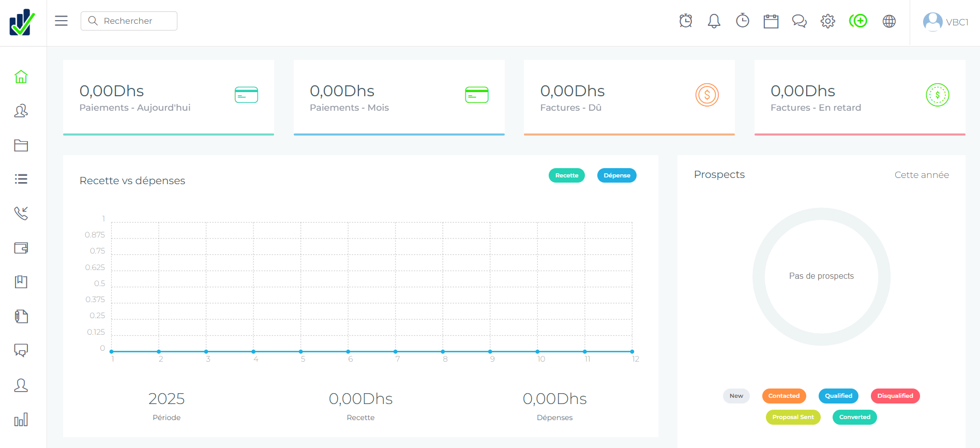Viewport: 980px width, 448px height.
Task: Click the timer stopwatch icon
Action: 743,21
